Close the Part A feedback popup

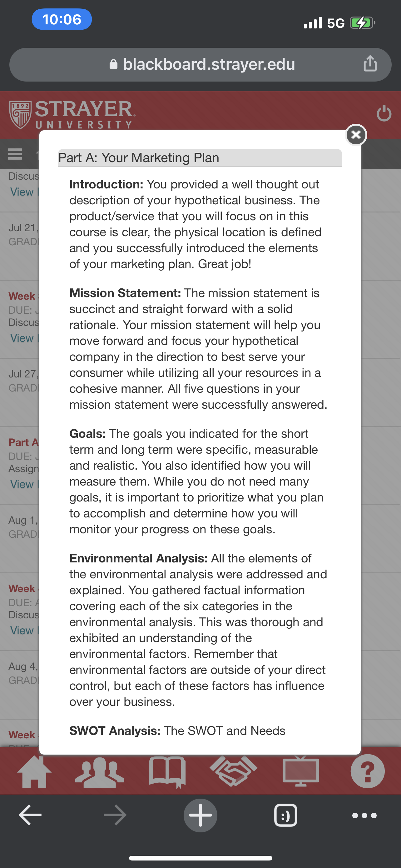[x=356, y=135]
